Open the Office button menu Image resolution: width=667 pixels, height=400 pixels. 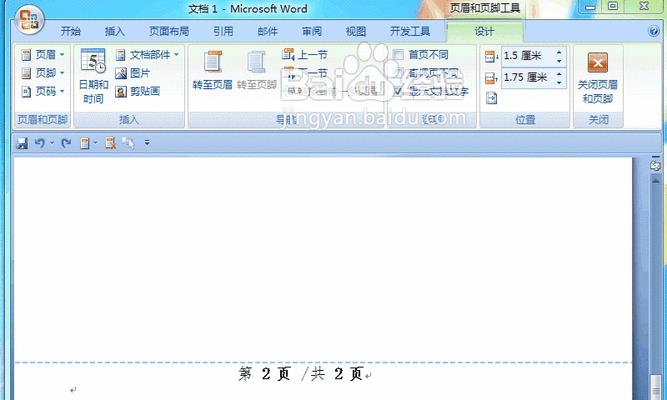[29, 20]
